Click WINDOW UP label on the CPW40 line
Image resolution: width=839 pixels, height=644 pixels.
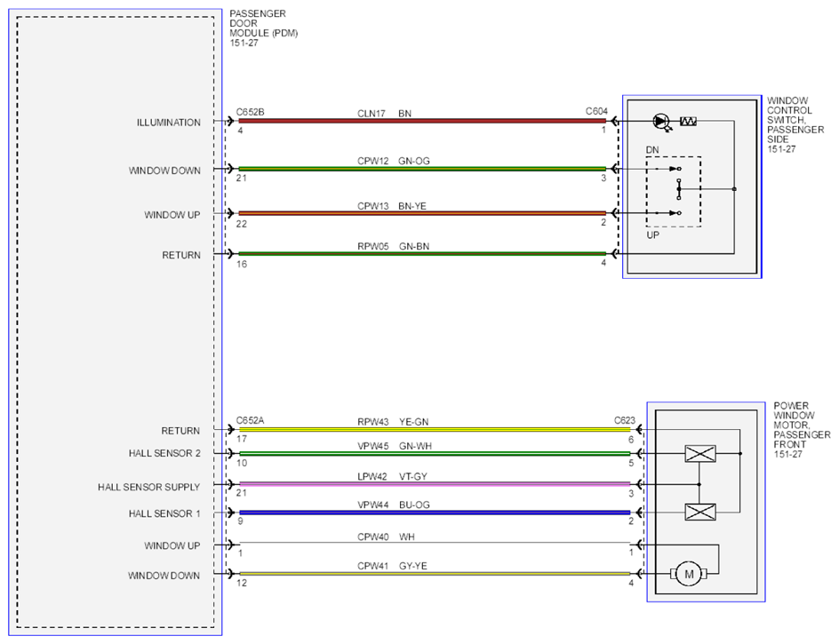pyautogui.click(x=172, y=545)
